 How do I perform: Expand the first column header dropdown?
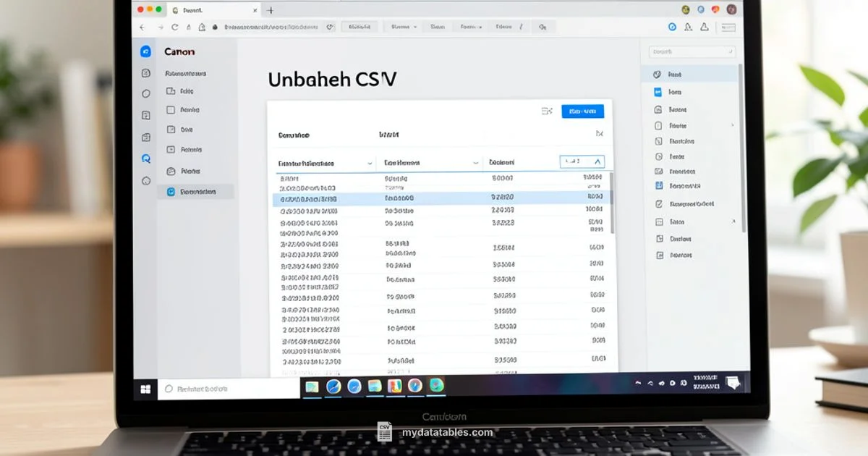(x=370, y=163)
